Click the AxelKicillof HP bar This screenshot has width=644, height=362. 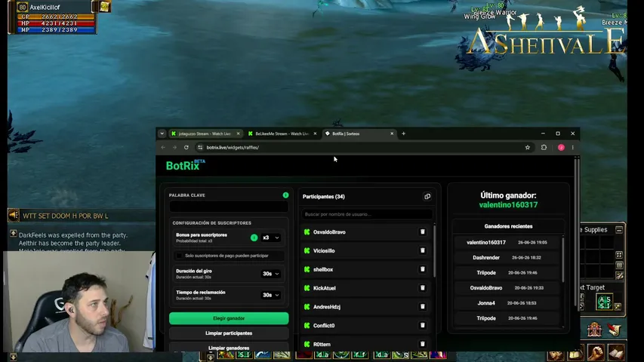coord(56,23)
